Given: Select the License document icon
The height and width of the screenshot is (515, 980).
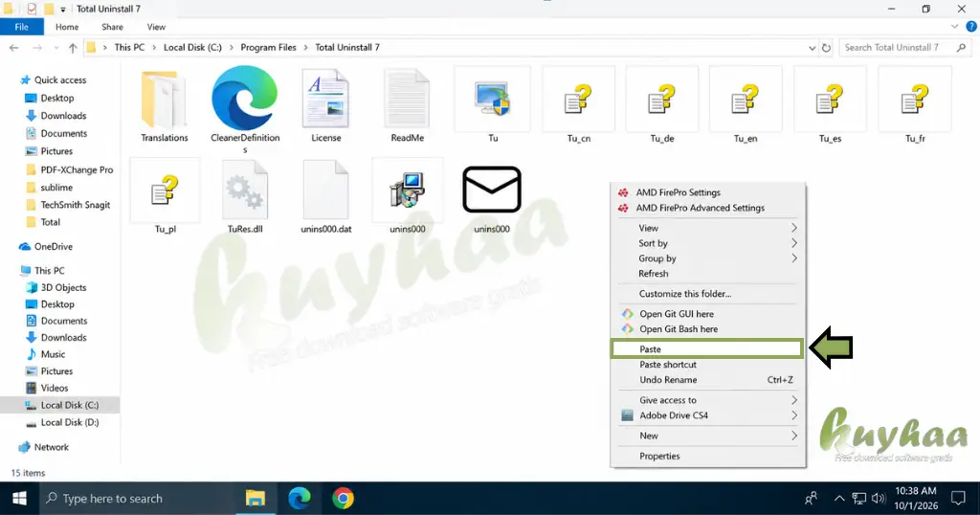Looking at the screenshot, I should pos(325,99).
